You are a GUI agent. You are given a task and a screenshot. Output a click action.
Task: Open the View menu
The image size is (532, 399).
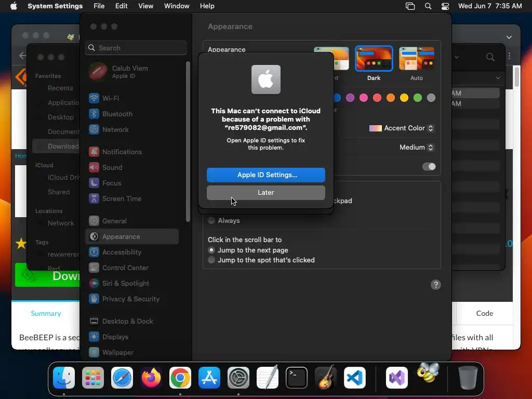point(145,6)
